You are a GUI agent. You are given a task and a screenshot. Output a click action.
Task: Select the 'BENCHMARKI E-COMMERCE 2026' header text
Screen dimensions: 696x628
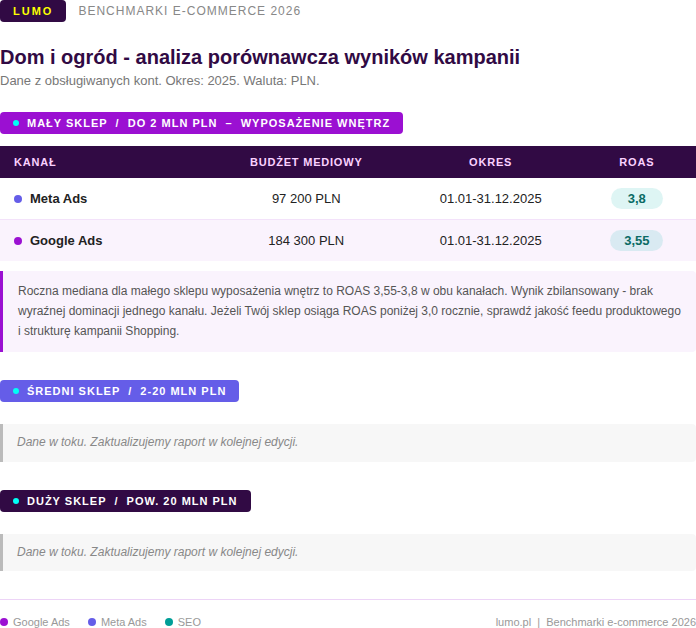190,11
